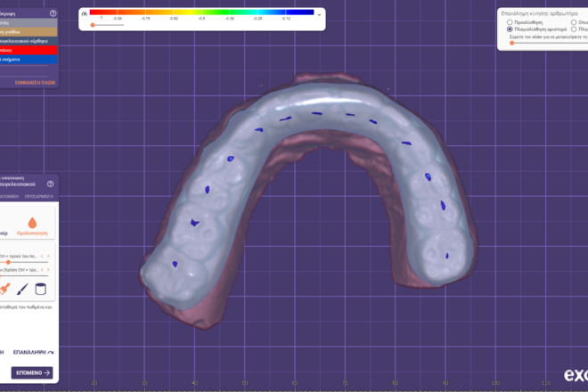
Task: Click the gauge icon beside the color scale
Action: coord(85,14)
